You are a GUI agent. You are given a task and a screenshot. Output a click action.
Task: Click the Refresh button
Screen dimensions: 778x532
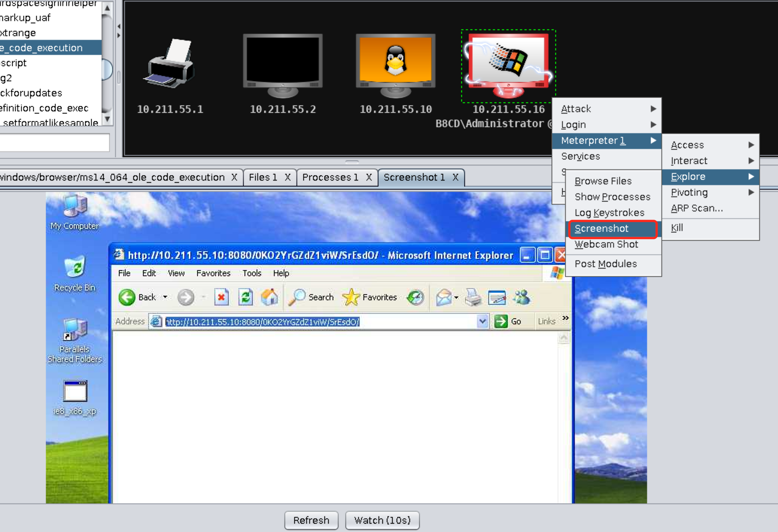[x=311, y=520]
